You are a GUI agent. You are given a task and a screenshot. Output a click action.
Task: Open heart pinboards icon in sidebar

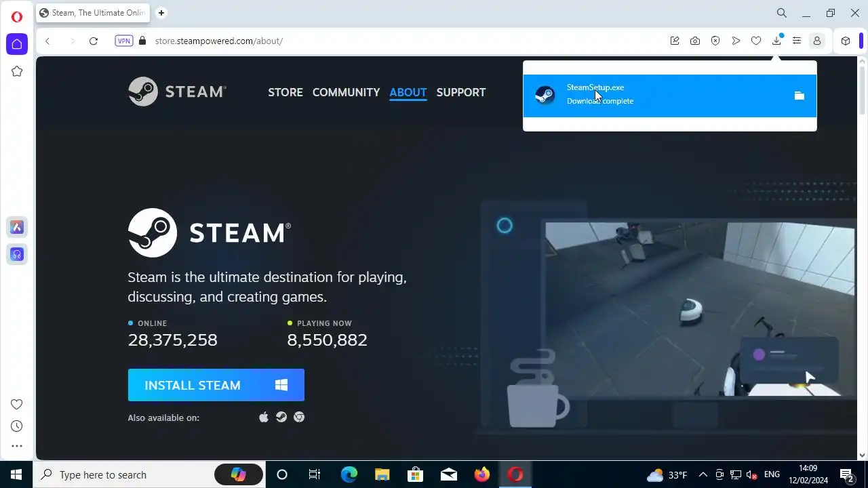tap(17, 405)
